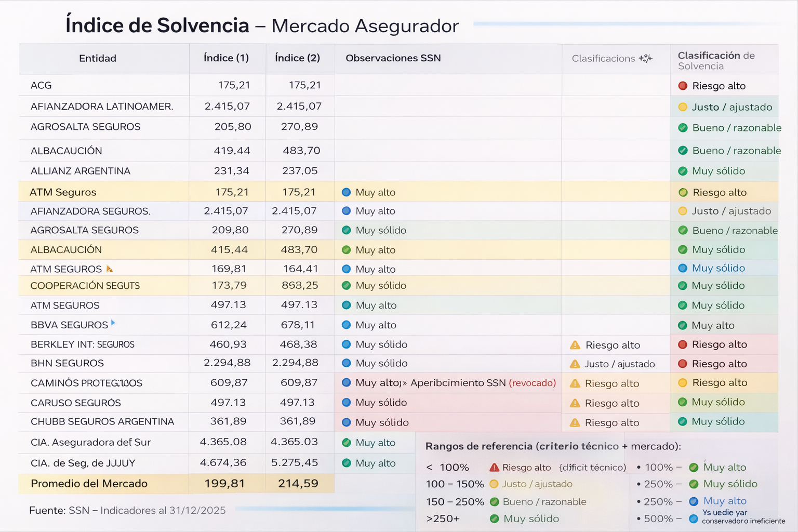Screen dimensions: 798x532
Task: Open the Clasificación de Solvencia column header
Action: pos(715,60)
